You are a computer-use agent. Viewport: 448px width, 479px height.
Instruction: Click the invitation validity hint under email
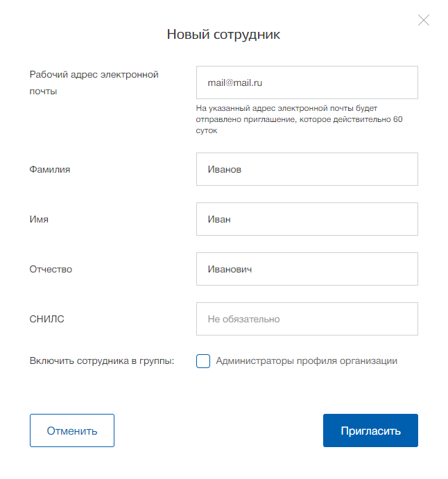pyautogui.click(x=299, y=119)
